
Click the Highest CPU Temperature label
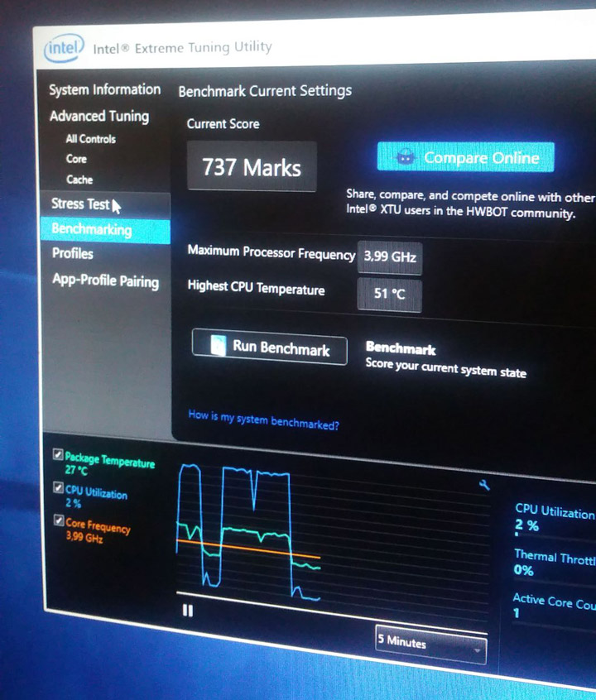point(256,287)
